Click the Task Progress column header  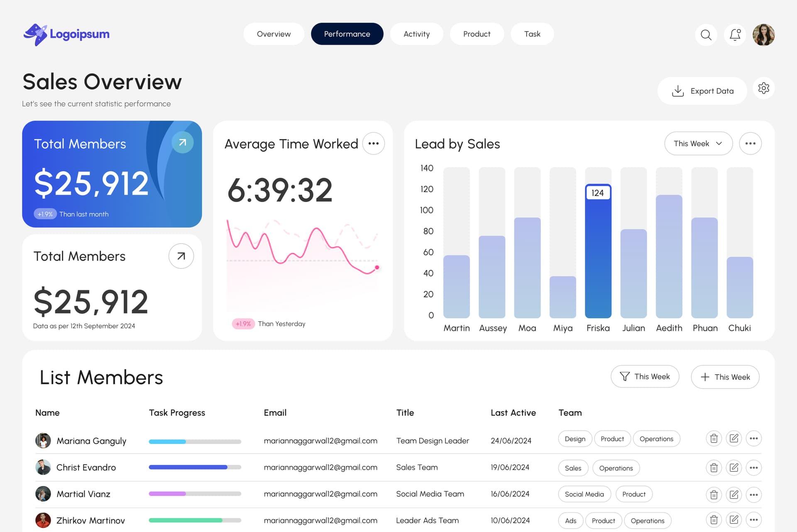pos(177,413)
